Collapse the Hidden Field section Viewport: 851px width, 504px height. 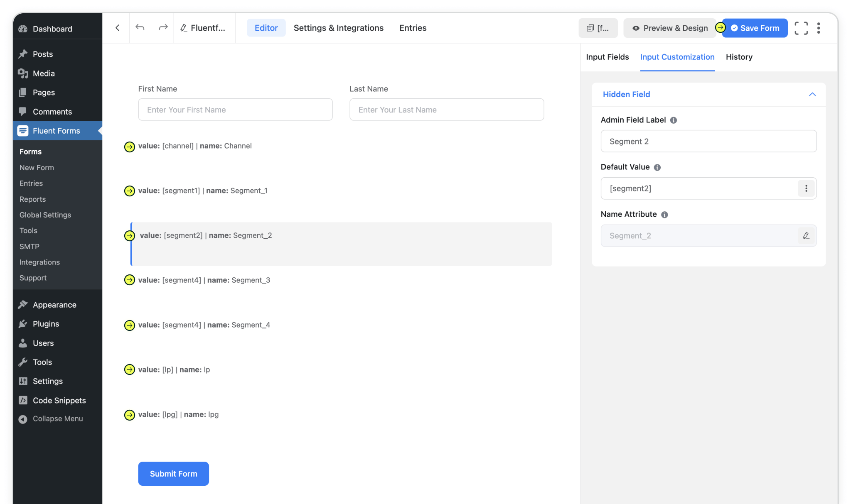[812, 95]
